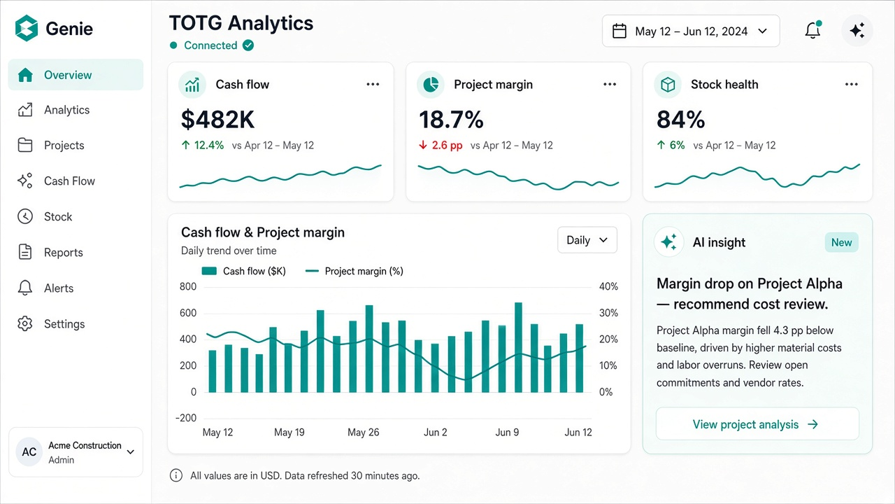
Task: Click the May 12 – Jun 12, 2024 text
Action: pyautogui.click(x=691, y=31)
